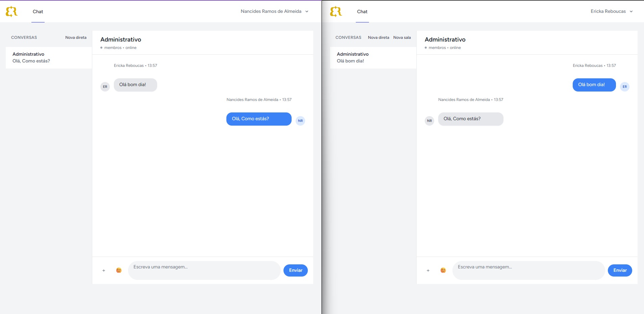The width and height of the screenshot is (644, 314).
Task: Click Nova sala in Ericka's conversation panel
Action: tap(402, 37)
